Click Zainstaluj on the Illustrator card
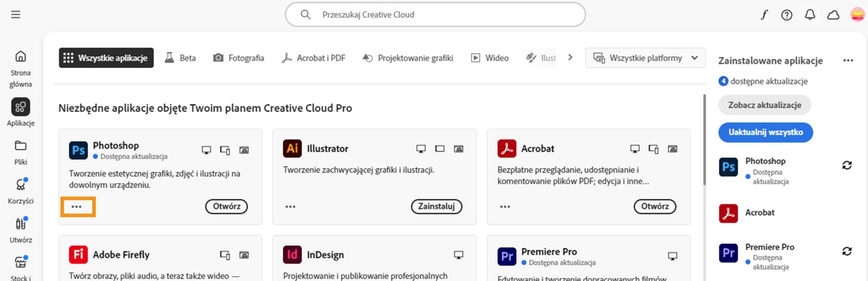868x281 pixels. (x=436, y=206)
